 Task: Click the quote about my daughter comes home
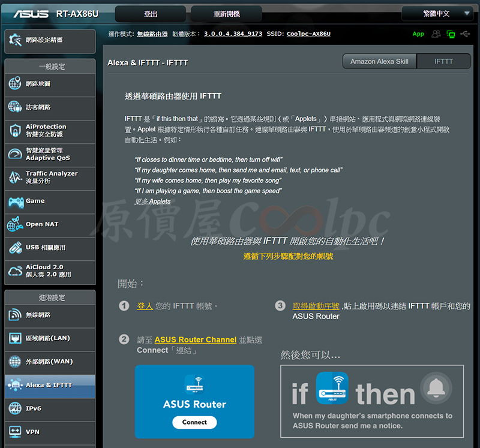pyautogui.click(x=239, y=170)
